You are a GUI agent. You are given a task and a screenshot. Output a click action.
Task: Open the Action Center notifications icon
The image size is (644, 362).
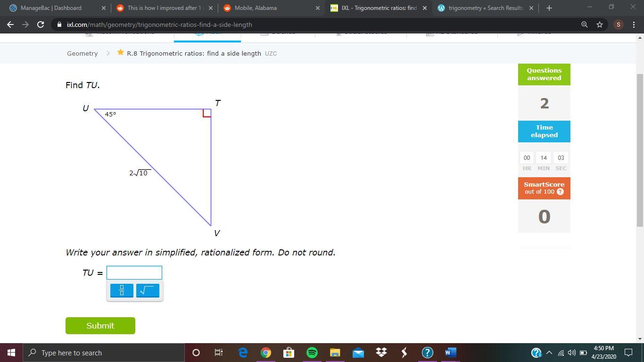click(628, 353)
